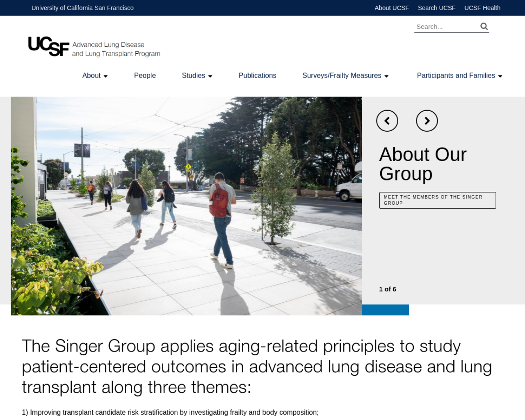This screenshot has width=525, height=420.
Task: Click the 'Improving transplant candidate risk stratification' line
Action: pyautogui.click(x=170, y=412)
